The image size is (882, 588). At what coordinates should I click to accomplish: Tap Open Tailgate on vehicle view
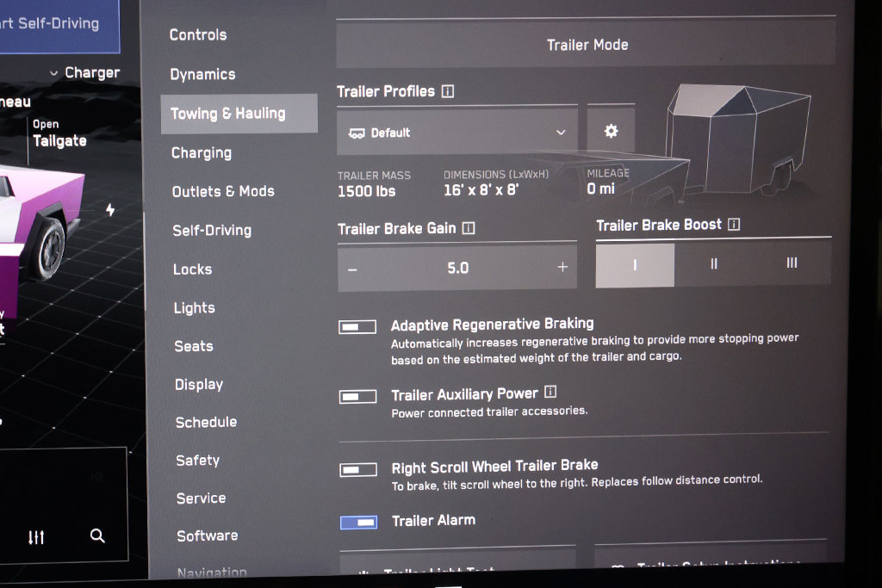tap(59, 133)
